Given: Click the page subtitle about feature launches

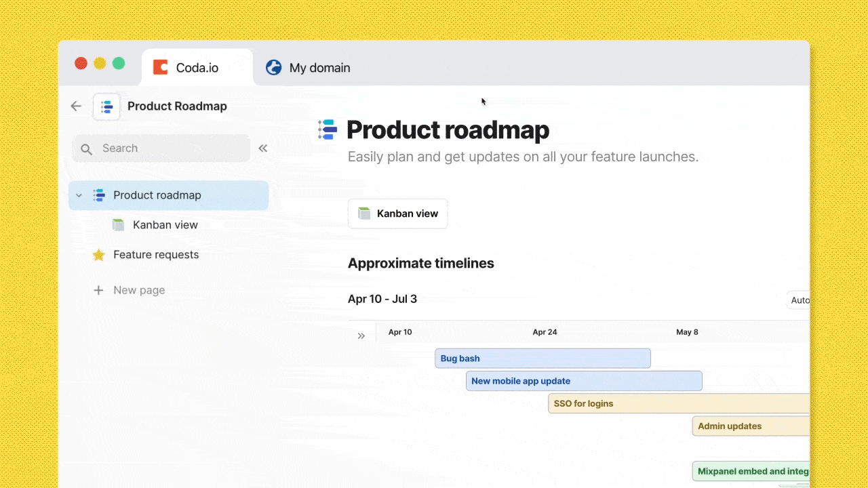Looking at the screenshot, I should coord(523,157).
